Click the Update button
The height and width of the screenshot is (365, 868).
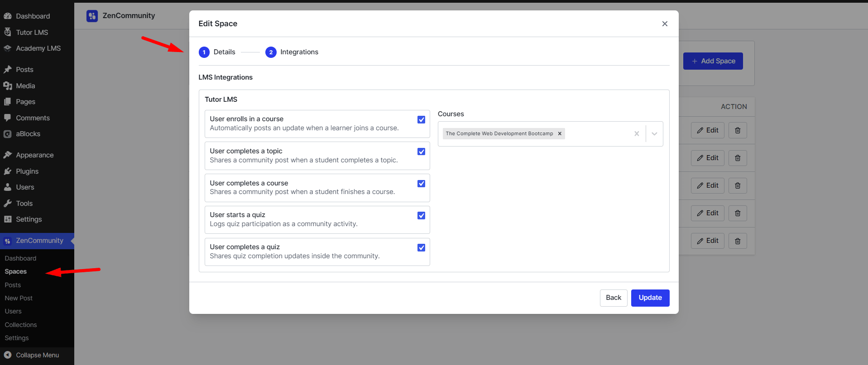[650, 298]
